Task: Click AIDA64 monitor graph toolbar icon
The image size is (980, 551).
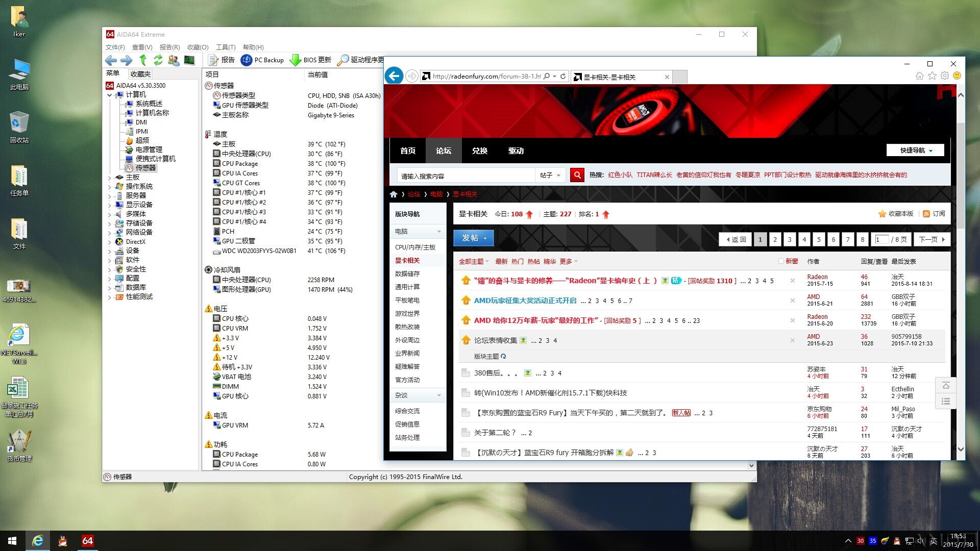Action: [x=189, y=60]
